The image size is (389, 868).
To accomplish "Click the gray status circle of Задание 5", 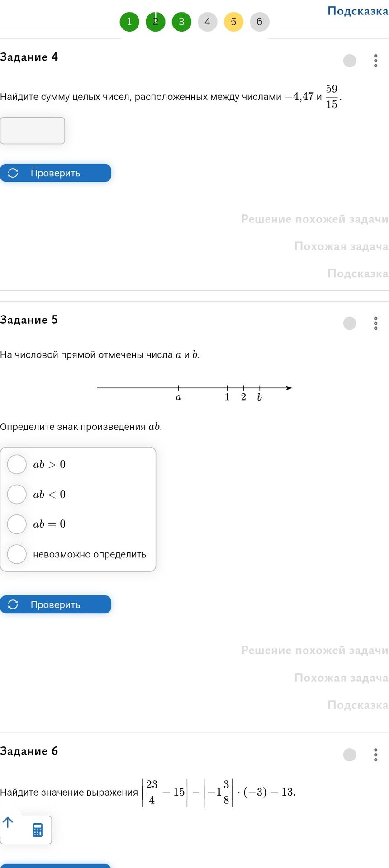I will pos(350,323).
